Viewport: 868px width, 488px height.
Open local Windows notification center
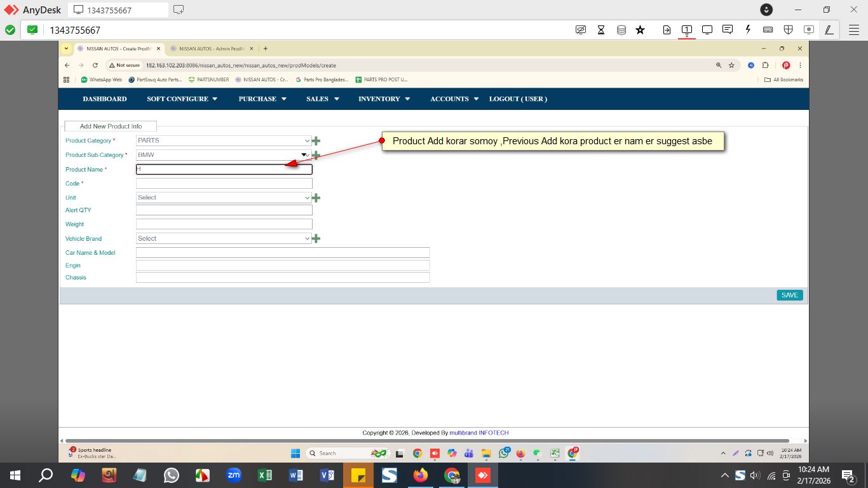pyautogui.click(x=848, y=475)
